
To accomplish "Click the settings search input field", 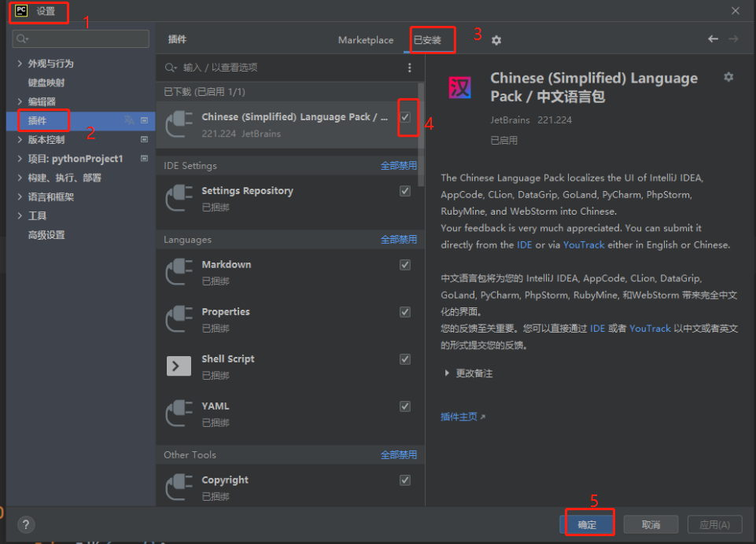I will pyautogui.click(x=80, y=39).
